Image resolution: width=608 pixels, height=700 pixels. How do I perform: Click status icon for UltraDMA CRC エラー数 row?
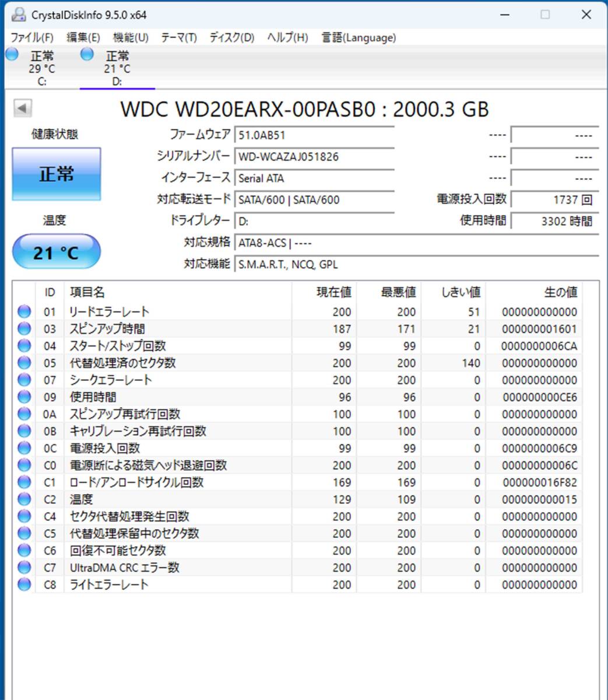[x=24, y=568]
